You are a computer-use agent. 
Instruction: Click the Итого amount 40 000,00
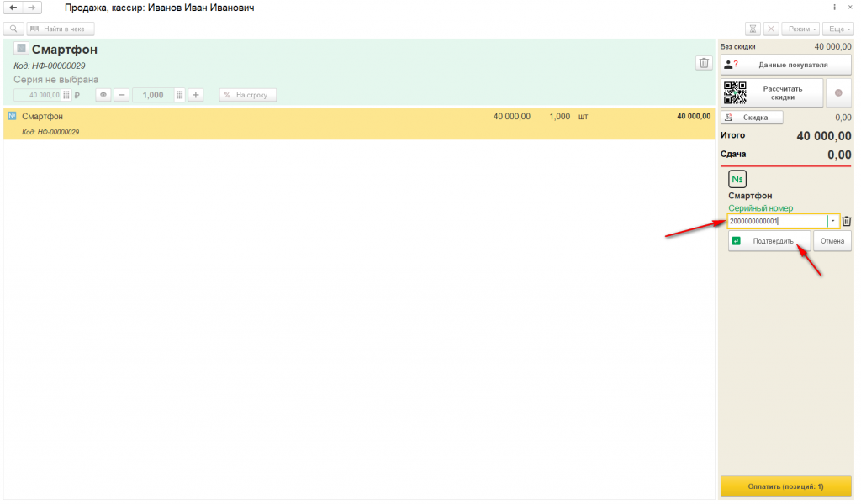824,136
